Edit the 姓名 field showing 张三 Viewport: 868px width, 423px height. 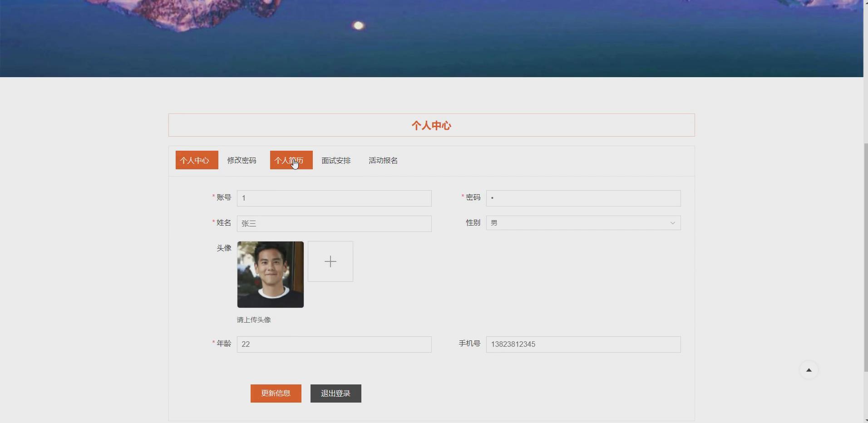[x=334, y=224]
